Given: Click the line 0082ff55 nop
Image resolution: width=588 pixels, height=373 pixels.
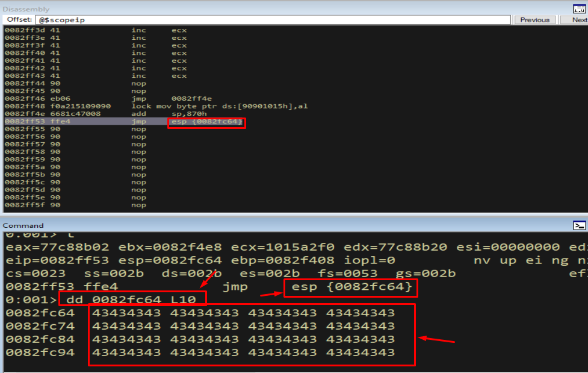Looking at the screenshot, I should pos(75,129).
